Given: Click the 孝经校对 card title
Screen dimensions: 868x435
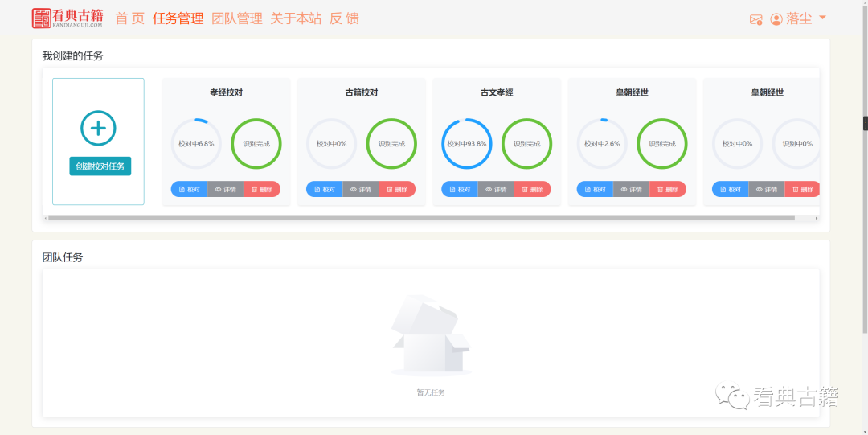Looking at the screenshot, I should click(226, 92).
